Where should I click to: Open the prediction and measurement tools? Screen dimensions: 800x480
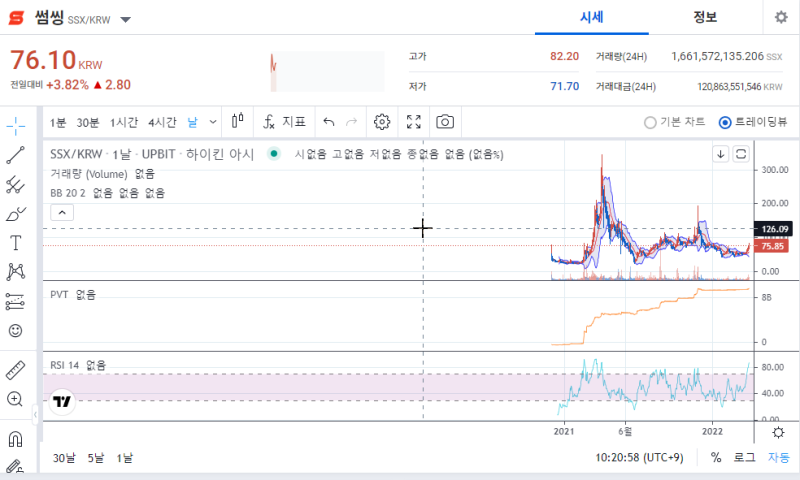(x=16, y=301)
